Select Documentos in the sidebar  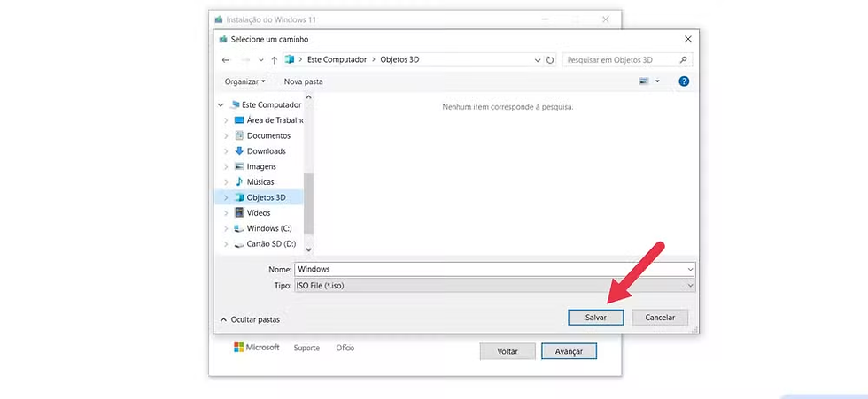[268, 135]
